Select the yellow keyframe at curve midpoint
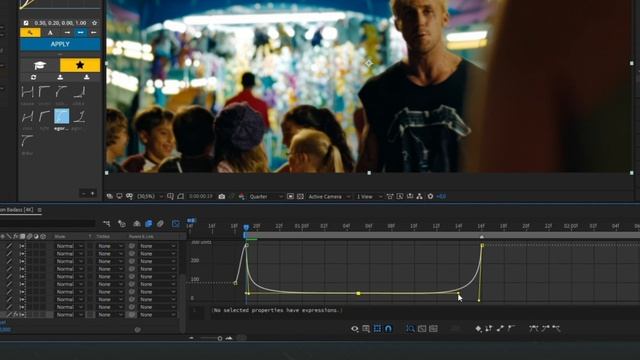The image size is (640, 360). coord(358,293)
